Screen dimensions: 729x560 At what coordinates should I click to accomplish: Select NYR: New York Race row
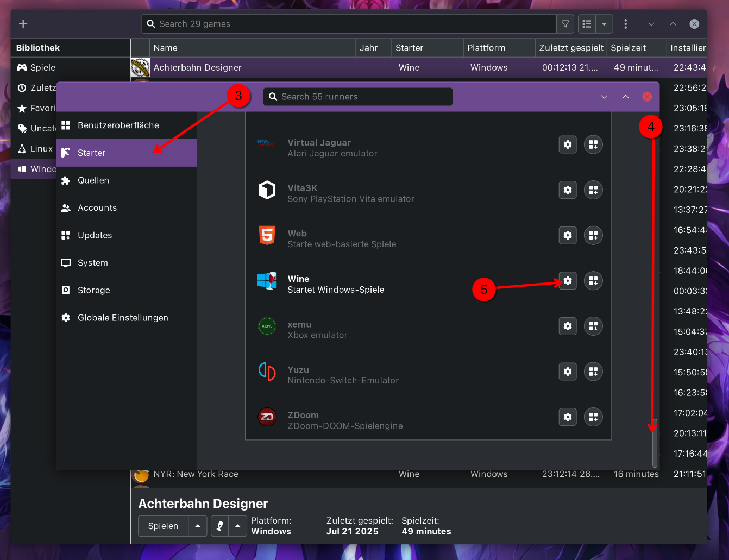coord(418,474)
